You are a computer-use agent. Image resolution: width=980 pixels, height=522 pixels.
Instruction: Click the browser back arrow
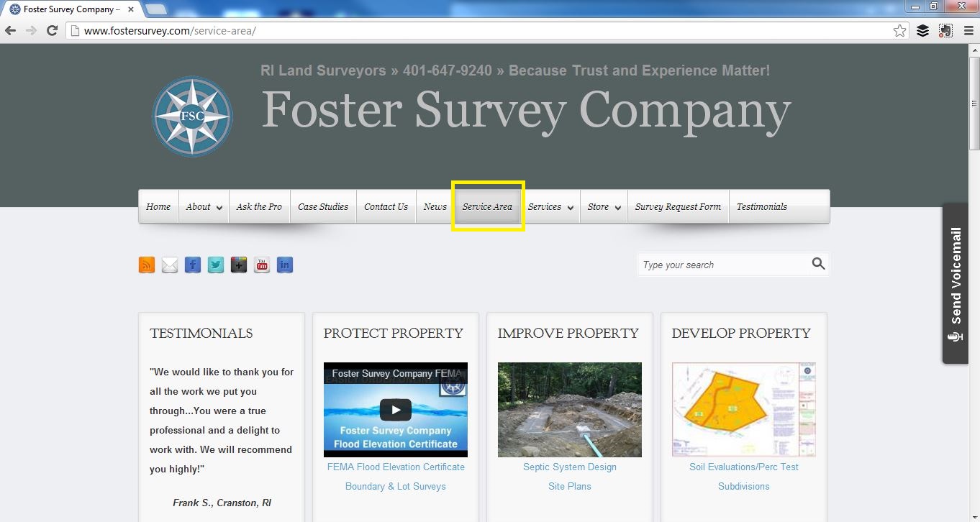click(x=11, y=31)
